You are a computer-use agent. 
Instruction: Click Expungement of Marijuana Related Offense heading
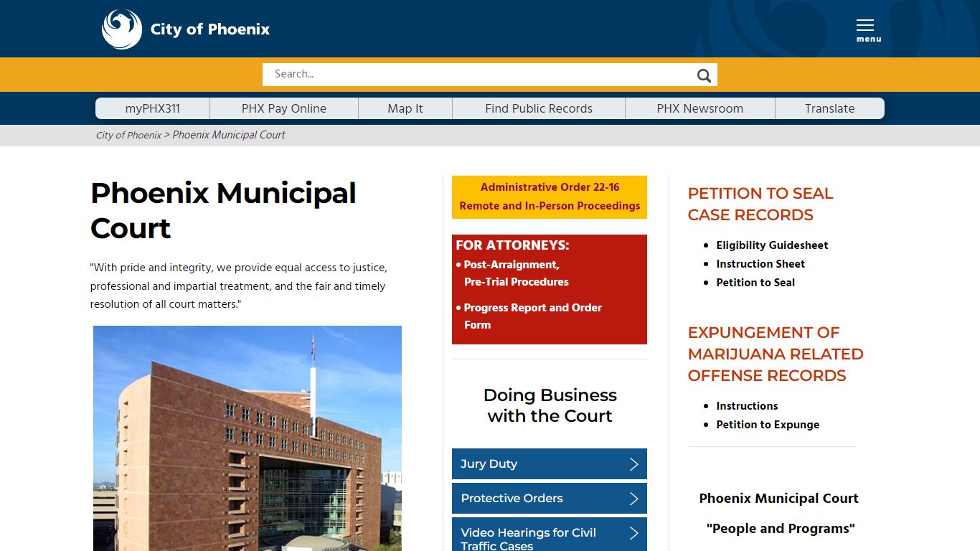[776, 354]
